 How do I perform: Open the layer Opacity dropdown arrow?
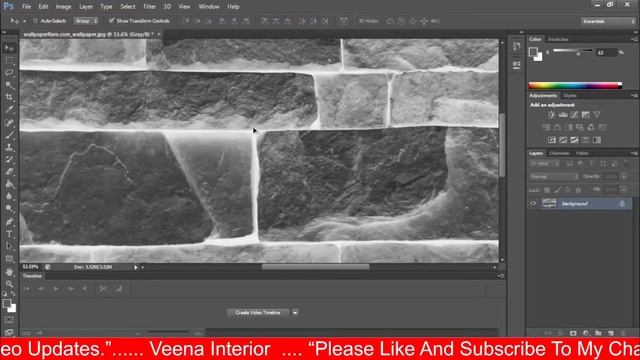click(x=624, y=177)
